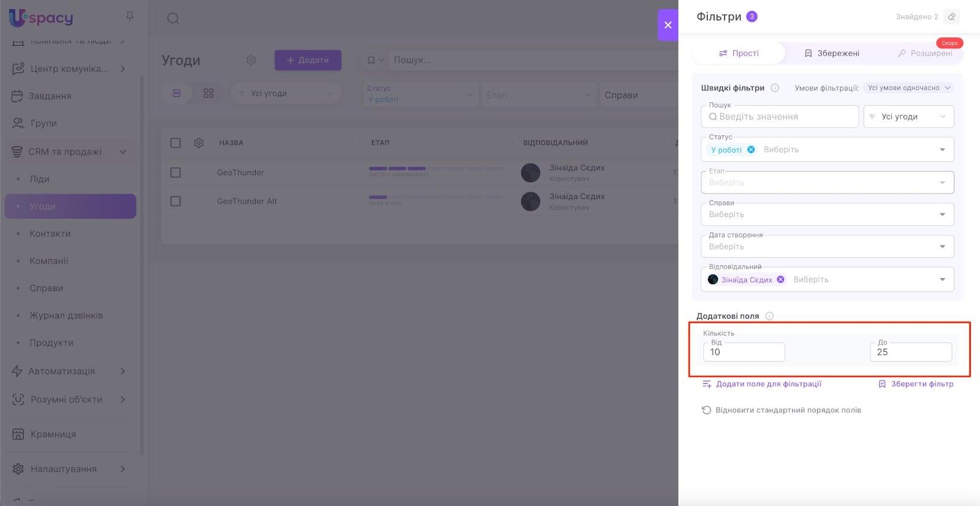Switch to Збережені filters tab
This screenshot has width=980, height=506.
(x=832, y=53)
